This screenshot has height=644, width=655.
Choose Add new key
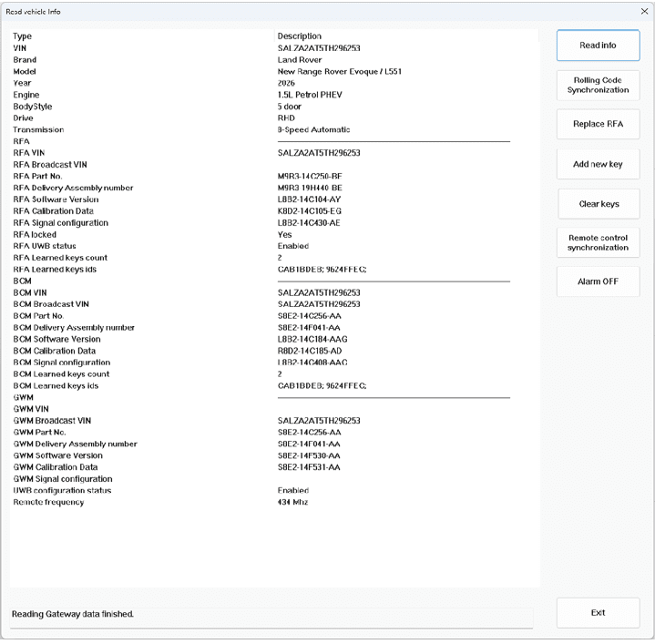tap(598, 164)
